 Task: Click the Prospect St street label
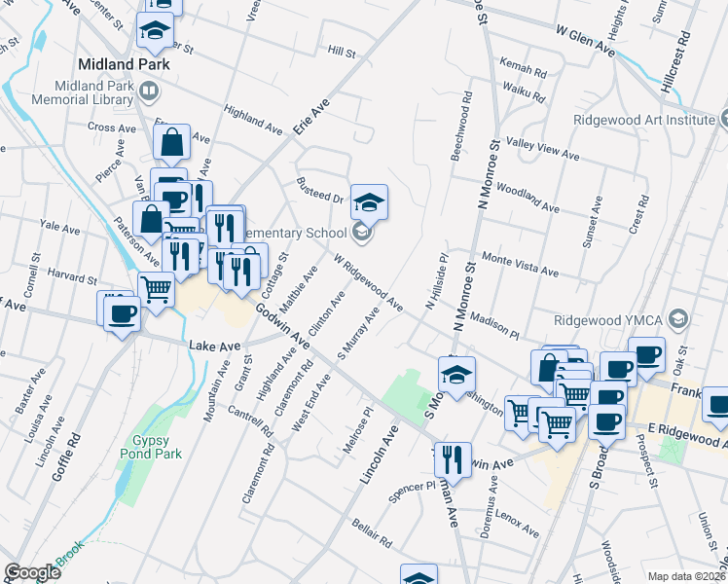[x=647, y=461]
